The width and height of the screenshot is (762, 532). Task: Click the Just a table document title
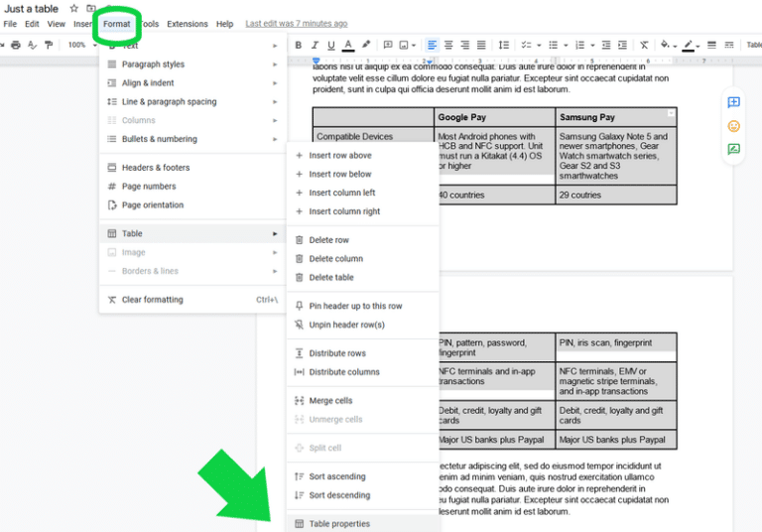(31, 9)
